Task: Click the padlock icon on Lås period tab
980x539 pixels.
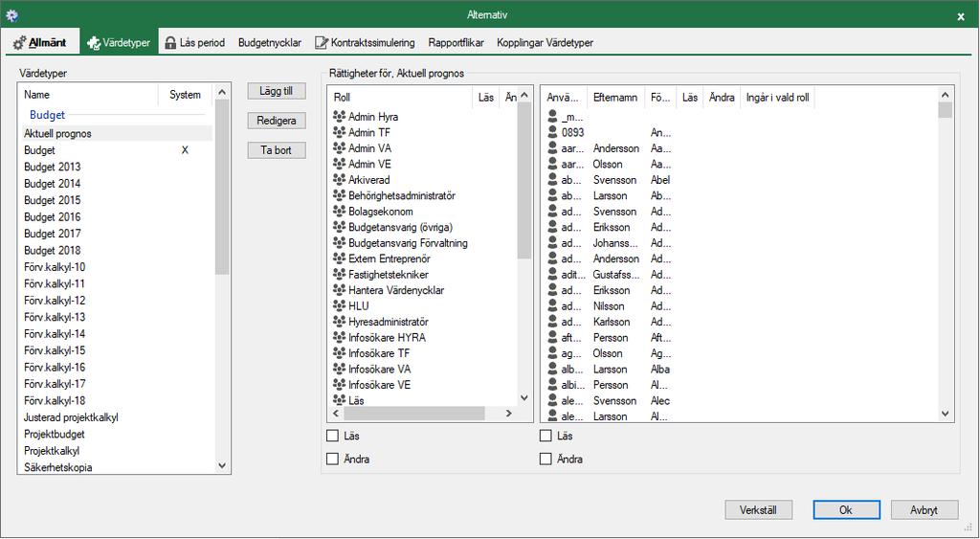Action: 170,43
